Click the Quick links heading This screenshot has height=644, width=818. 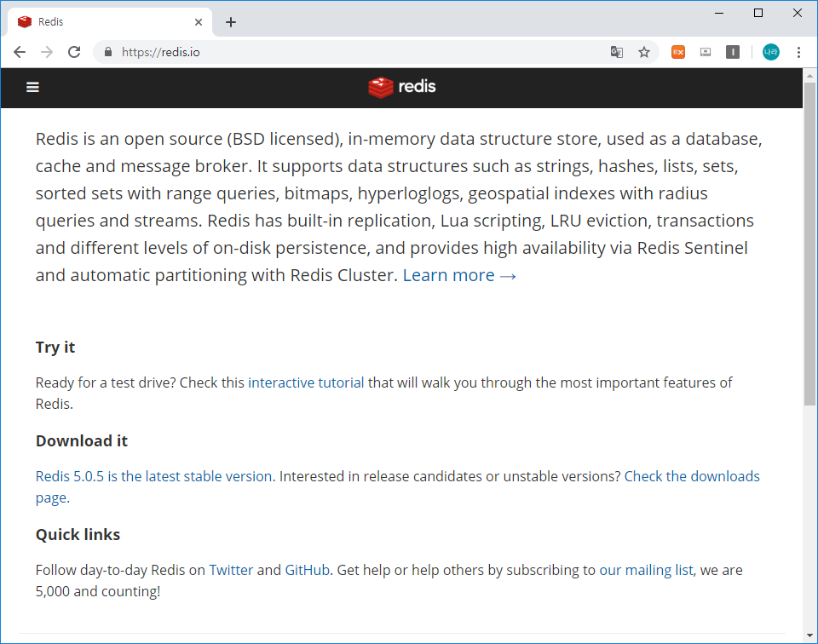point(78,535)
